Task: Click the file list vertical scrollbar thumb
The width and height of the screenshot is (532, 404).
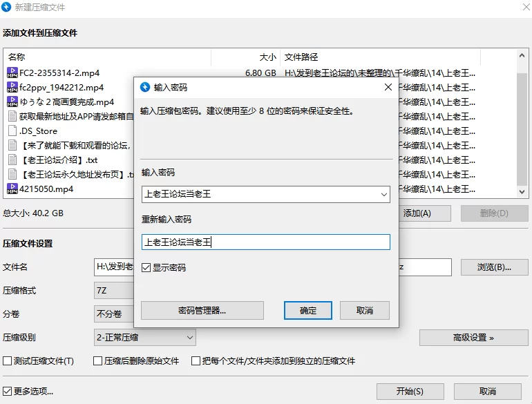Action: [522, 129]
